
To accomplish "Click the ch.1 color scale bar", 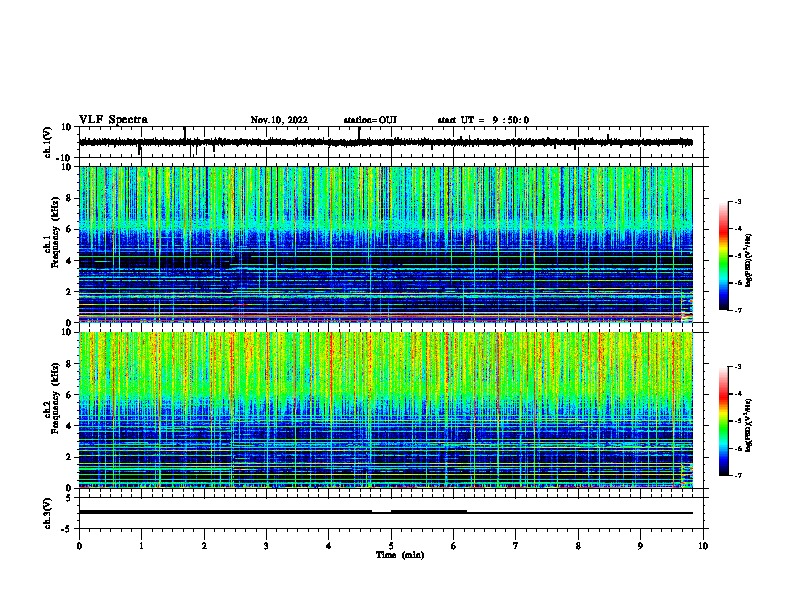I will pos(724,256).
